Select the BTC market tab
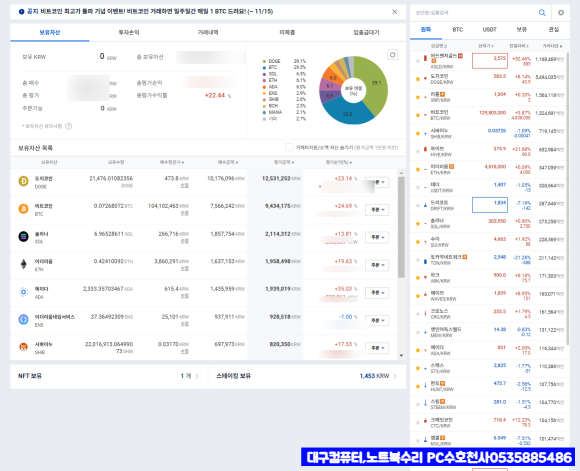Viewport: 580px width, 471px height. pos(458,30)
